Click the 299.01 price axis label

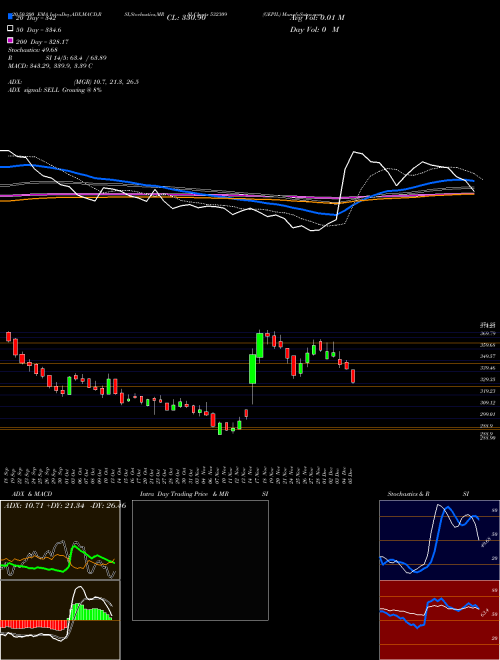[487, 414]
